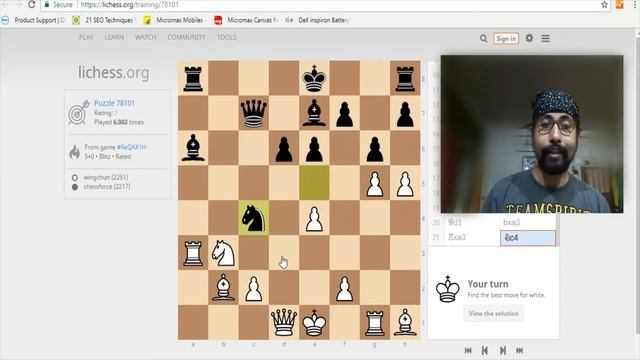Click the black king on e8
Image resolution: width=640 pixels, height=360 pixels.
coord(314,78)
